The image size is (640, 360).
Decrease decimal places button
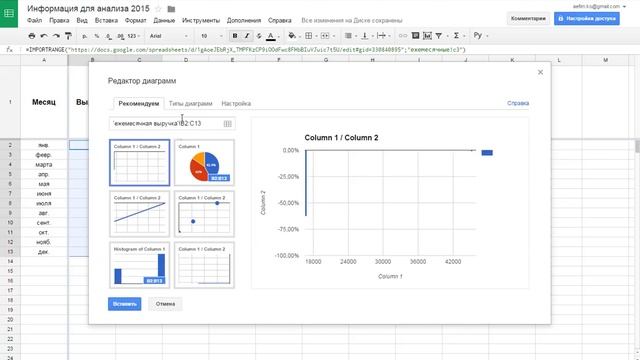pyautogui.click(x=108, y=36)
